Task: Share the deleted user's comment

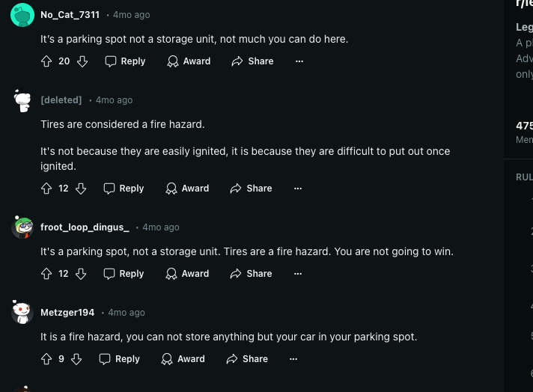Action: [x=252, y=189]
